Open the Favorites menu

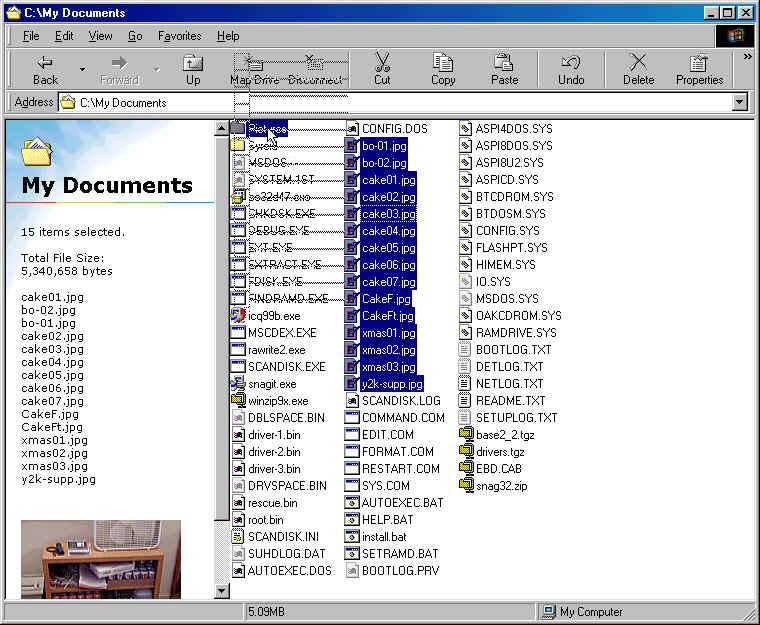(179, 36)
